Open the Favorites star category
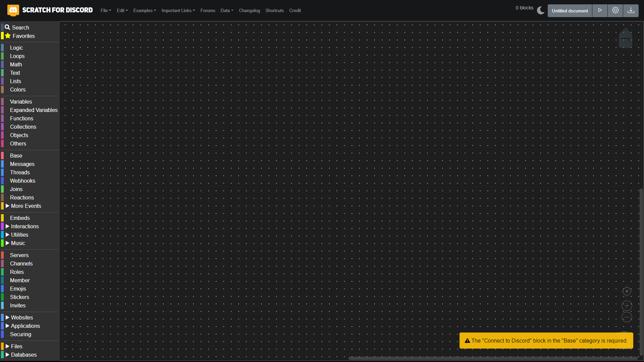 (x=23, y=36)
